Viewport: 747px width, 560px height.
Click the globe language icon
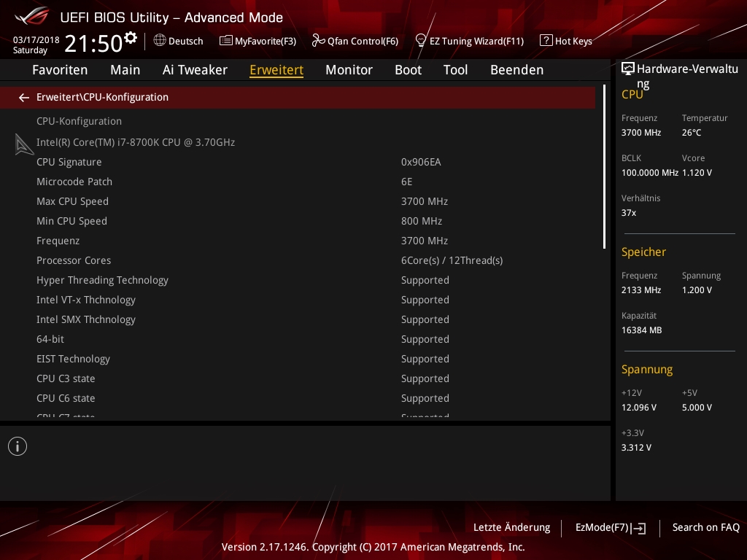point(160,41)
